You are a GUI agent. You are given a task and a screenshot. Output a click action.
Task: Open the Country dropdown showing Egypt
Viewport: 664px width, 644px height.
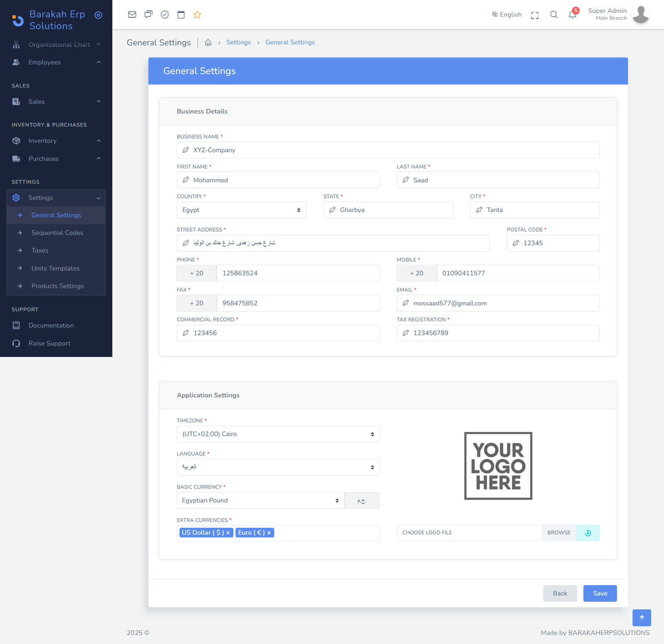click(x=241, y=210)
